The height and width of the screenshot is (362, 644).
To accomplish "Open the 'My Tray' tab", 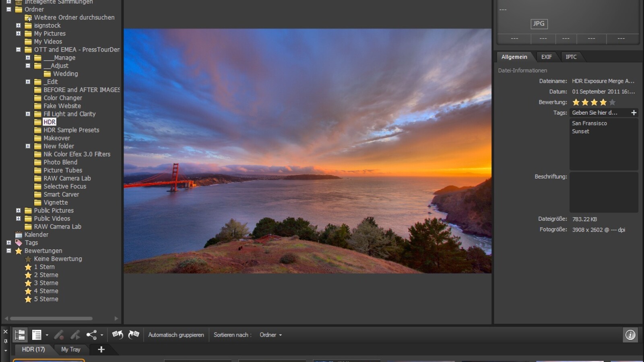I will coord(70,350).
